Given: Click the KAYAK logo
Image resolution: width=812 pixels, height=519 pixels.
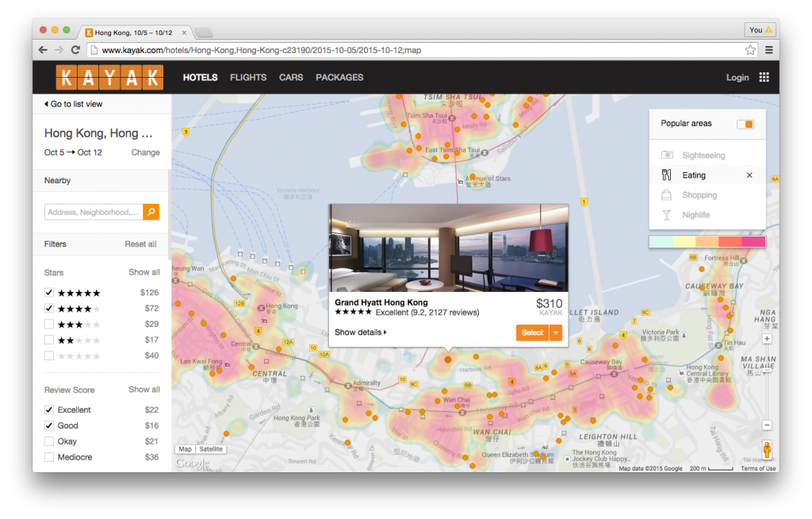Looking at the screenshot, I should coord(109,77).
